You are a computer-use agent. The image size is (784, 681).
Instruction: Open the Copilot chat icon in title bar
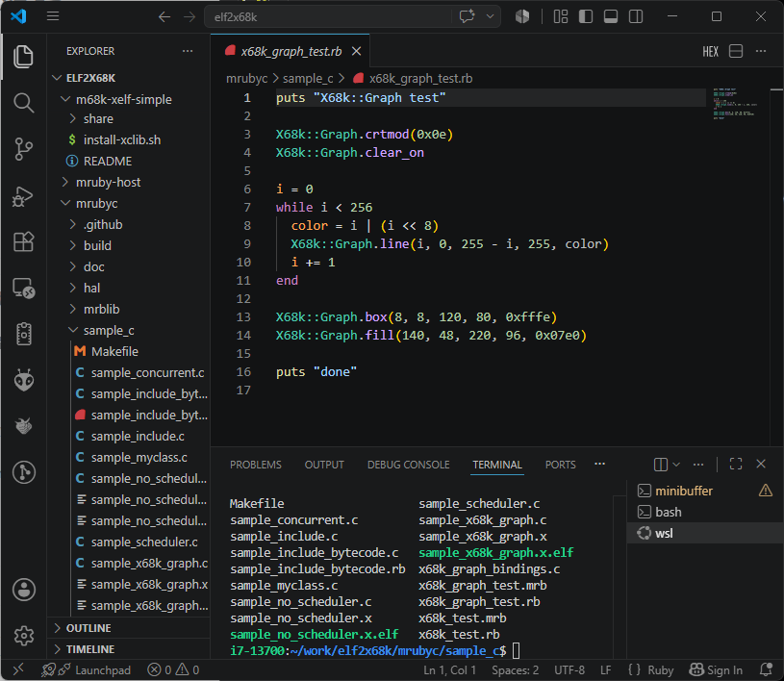467,16
